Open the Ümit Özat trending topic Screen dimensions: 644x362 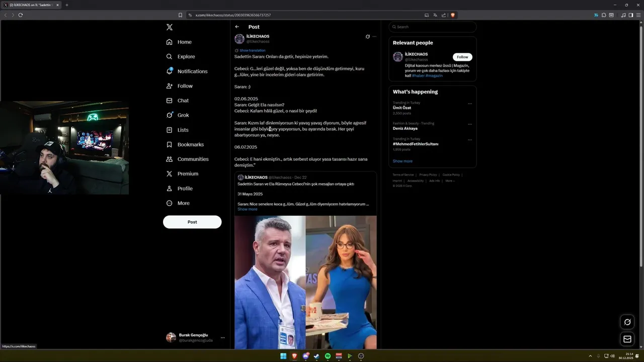tap(402, 108)
